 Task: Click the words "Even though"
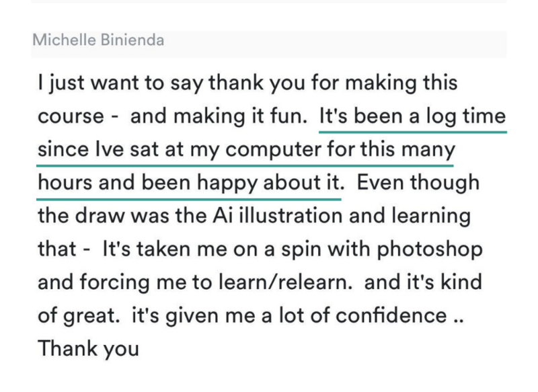418,183
